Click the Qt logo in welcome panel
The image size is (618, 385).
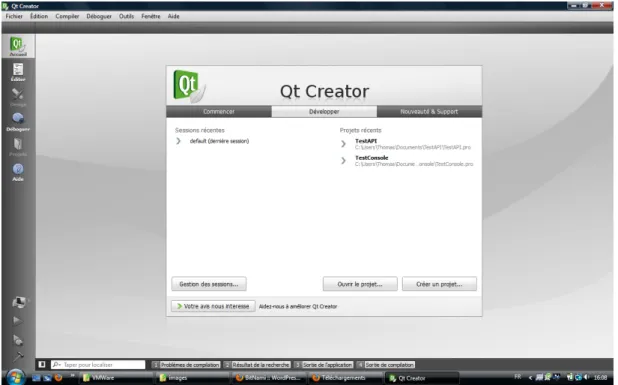click(189, 86)
